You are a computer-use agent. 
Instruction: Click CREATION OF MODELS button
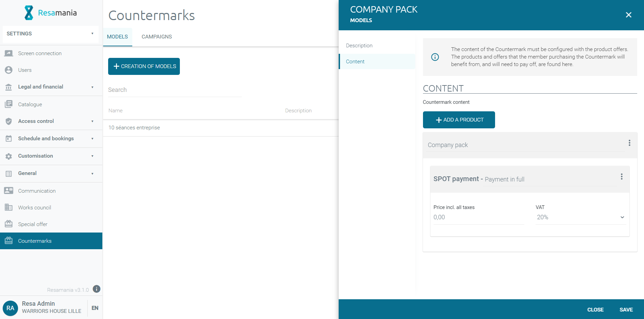144,66
